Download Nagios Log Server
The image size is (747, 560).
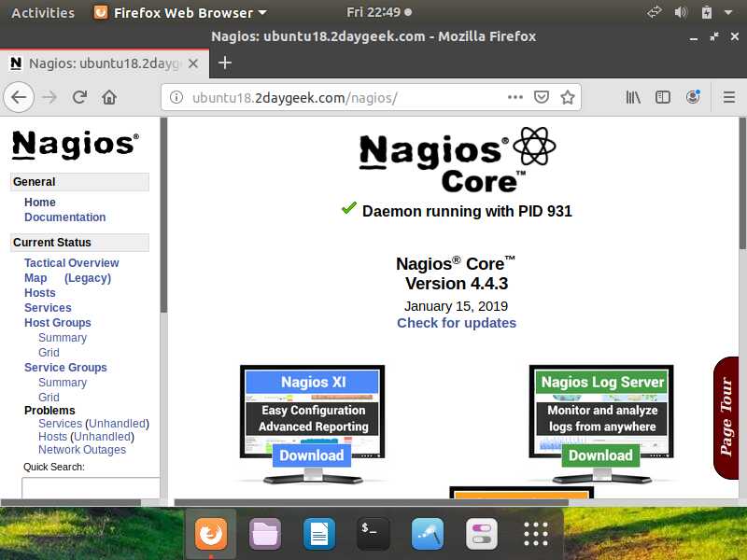600,455
